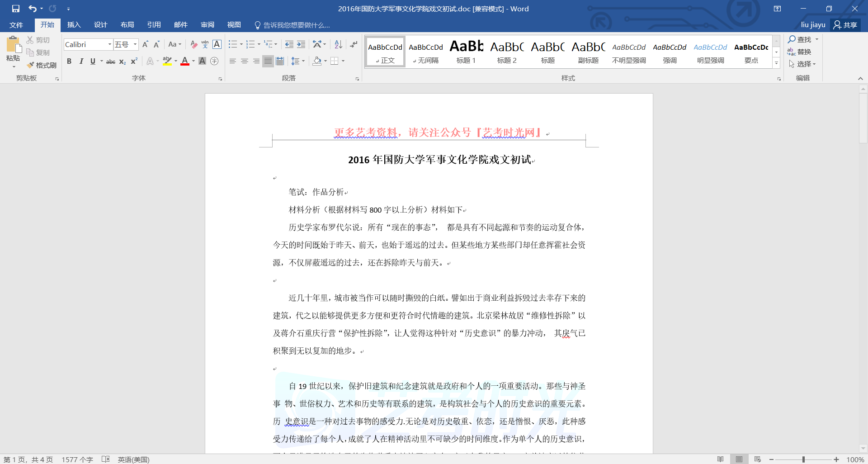Click the Clear Formatting eraser icon
The height and width of the screenshot is (464, 868).
(x=193, y=44)
